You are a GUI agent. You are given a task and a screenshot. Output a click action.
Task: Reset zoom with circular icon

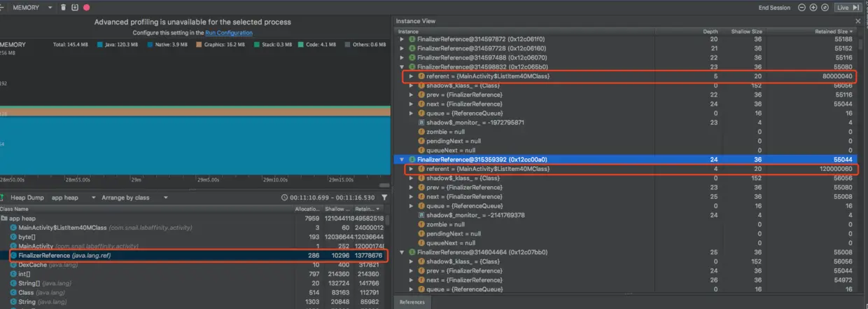825,7
